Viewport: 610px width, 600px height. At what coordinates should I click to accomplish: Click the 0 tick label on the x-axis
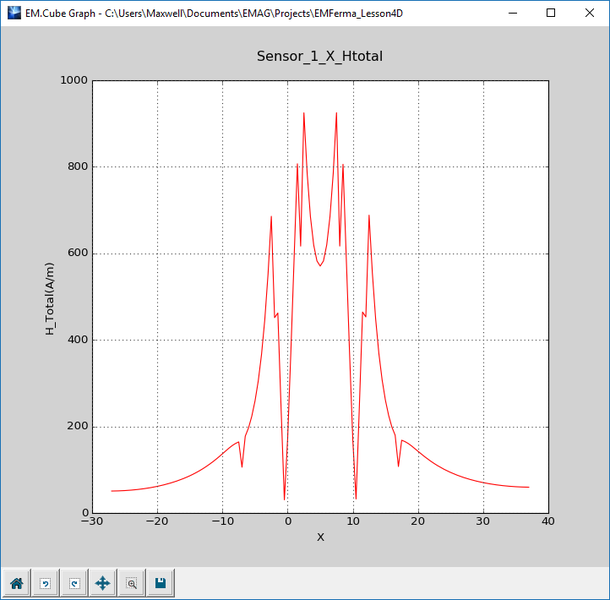click(287, 523)
